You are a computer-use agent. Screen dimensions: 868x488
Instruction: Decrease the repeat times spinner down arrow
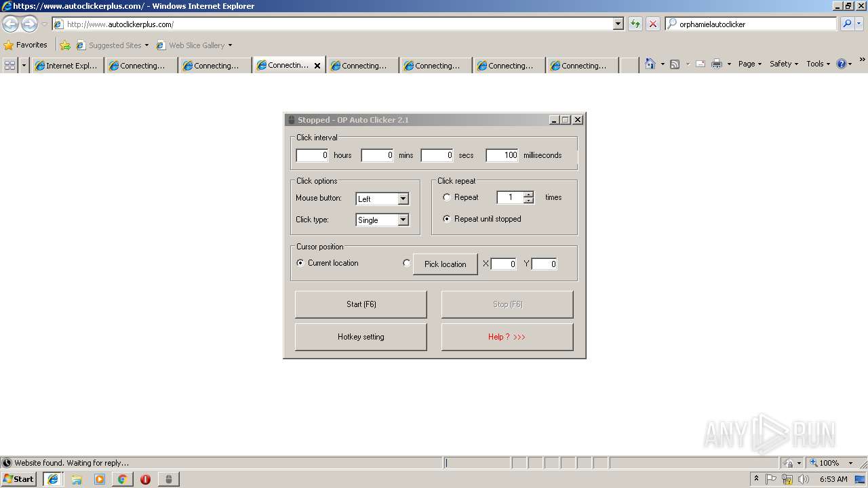click(x=528, y=201)
